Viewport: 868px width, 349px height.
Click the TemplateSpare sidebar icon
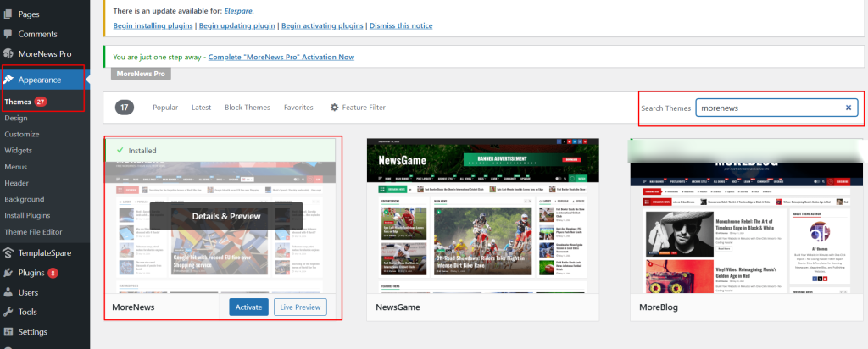click(x=8, y=252)
